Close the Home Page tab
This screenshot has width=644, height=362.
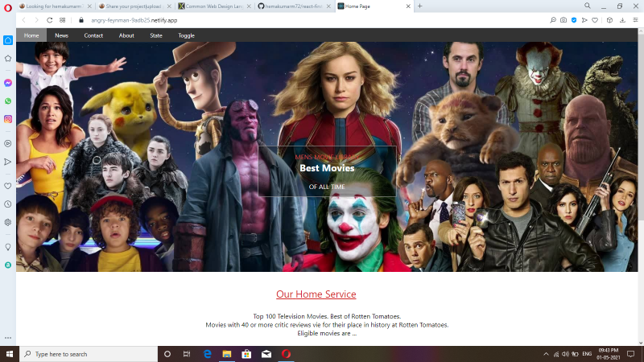[408, 6]
